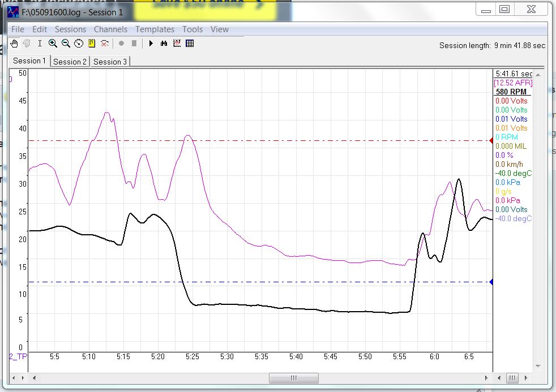Click the zoom out magnifier icon
The height and width of the screenshot is (392, 556).
click(66, 43)
